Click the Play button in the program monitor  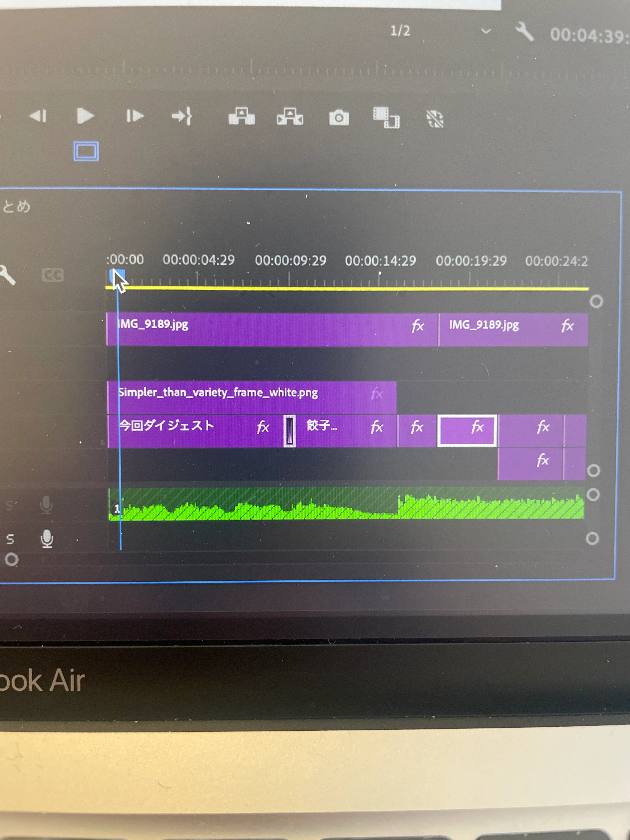tap(85, 116)
